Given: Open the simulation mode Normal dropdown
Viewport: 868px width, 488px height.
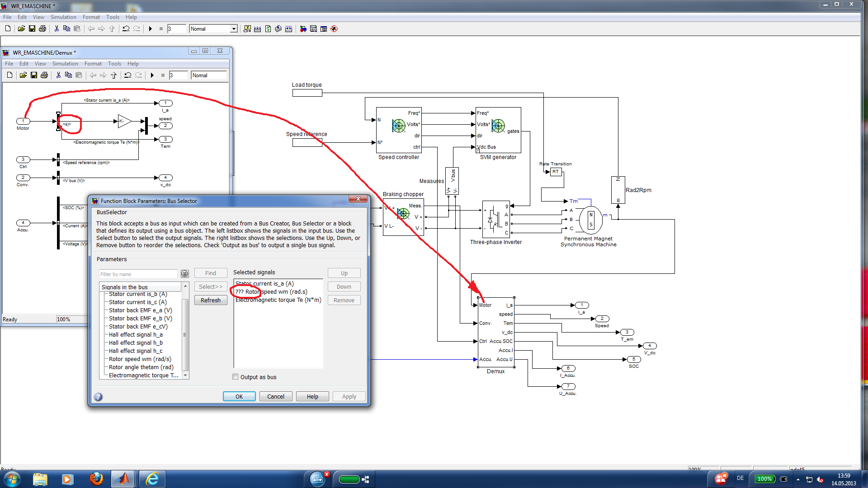Looking at the screenshot, I should pyautogui.click(x=233, y=29).
